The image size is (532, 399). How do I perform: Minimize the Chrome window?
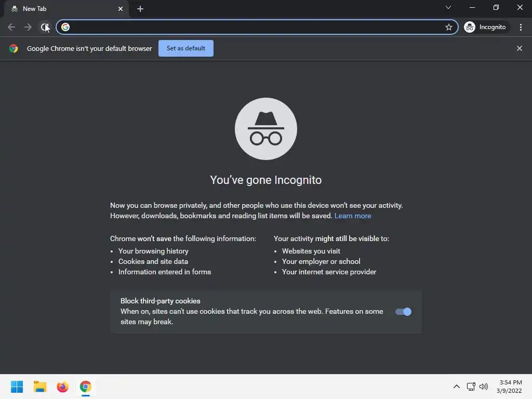pos(472,7)
